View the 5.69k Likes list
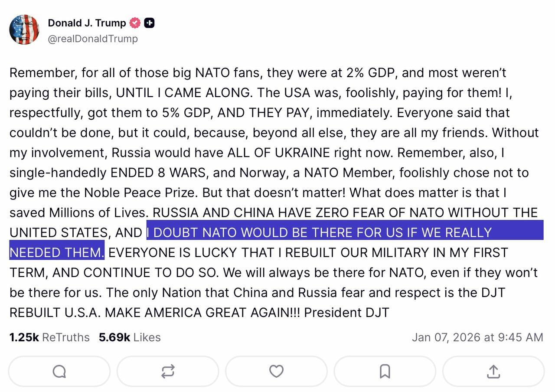 pos(130,337)
